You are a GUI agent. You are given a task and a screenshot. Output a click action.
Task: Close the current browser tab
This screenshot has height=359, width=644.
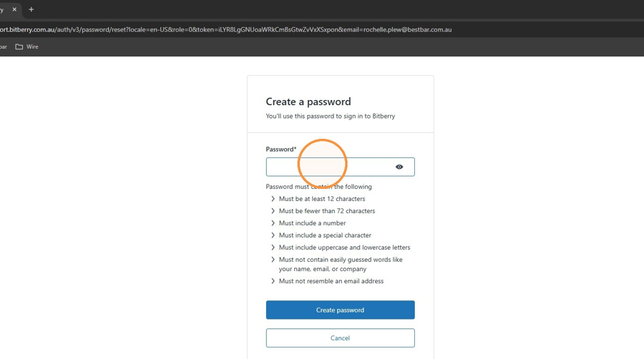[x=14, y=9]
